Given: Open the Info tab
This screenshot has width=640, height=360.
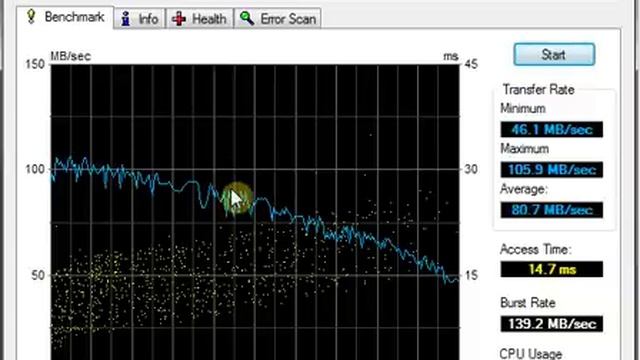Looking at the screenshot, I should click(x=140, y=19).
